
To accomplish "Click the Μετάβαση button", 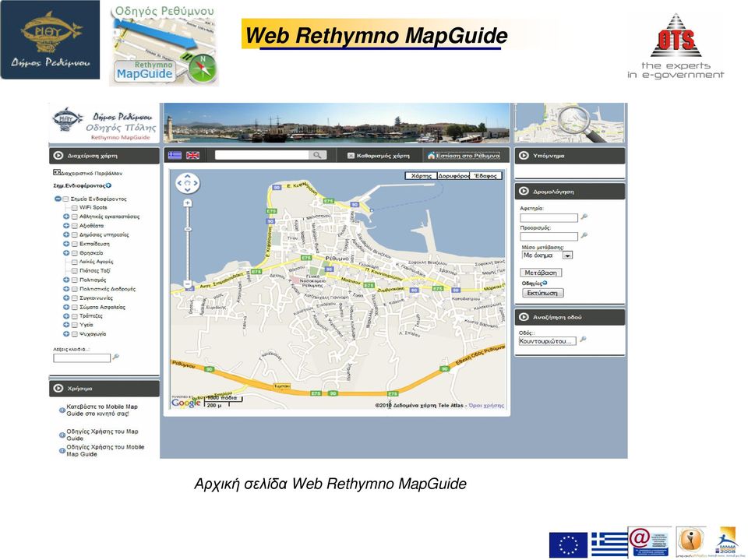I will (541, 273).
